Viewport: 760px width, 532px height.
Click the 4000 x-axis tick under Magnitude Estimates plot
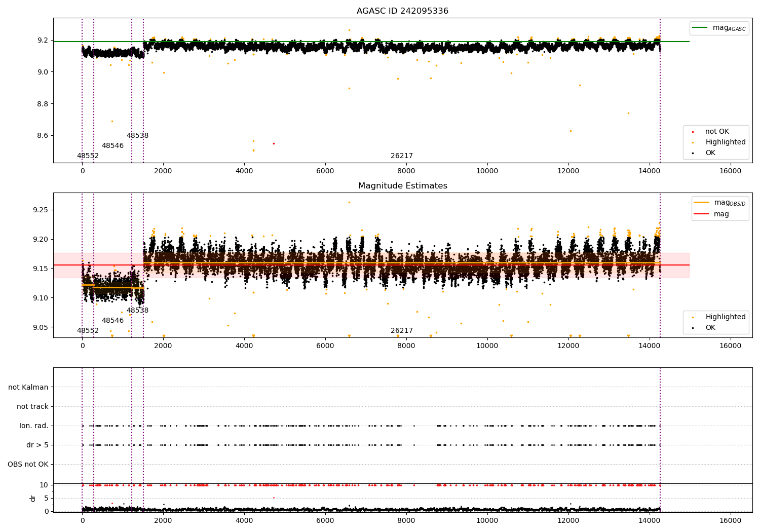point(244,346)
